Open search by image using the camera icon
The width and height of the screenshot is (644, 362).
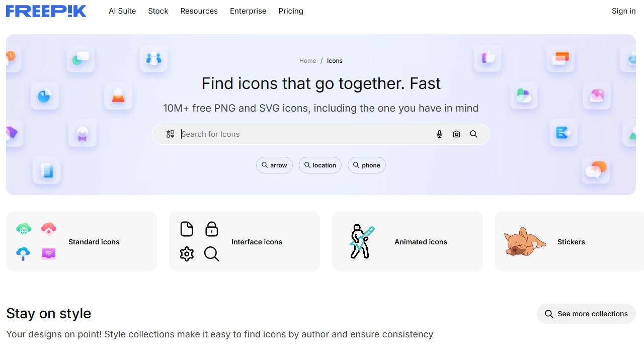pos(456,134)
